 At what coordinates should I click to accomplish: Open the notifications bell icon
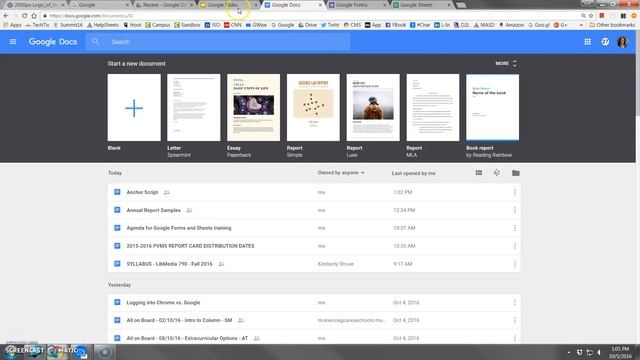point(605,42)
